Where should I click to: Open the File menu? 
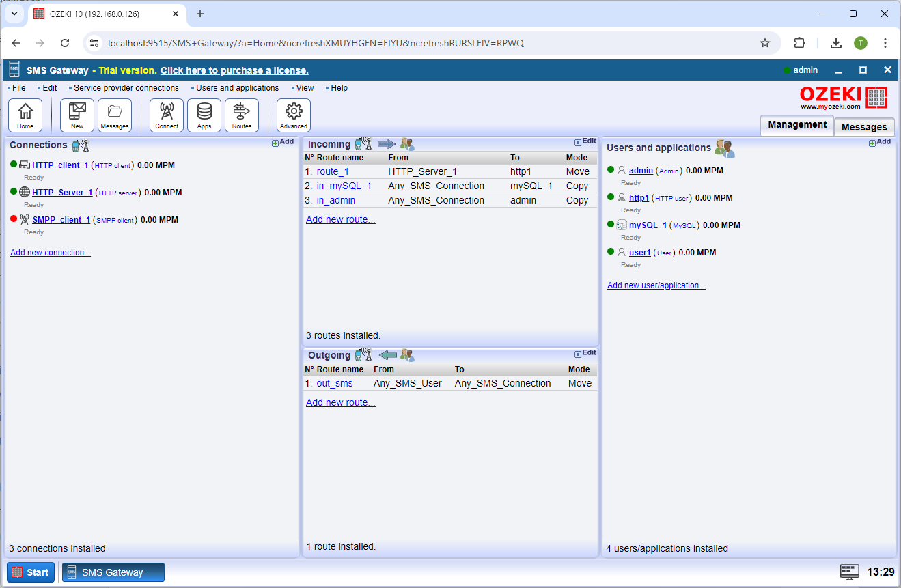coord(17,87)
